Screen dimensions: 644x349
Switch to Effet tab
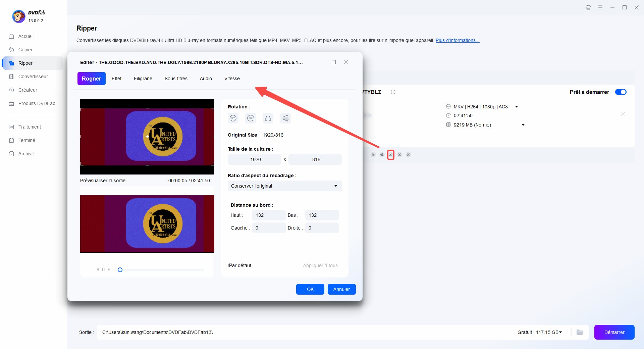coord(116,79)
